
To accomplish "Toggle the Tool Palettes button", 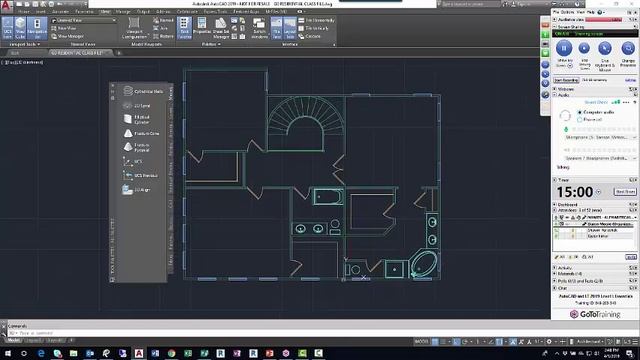I will (x=184, y=28).
